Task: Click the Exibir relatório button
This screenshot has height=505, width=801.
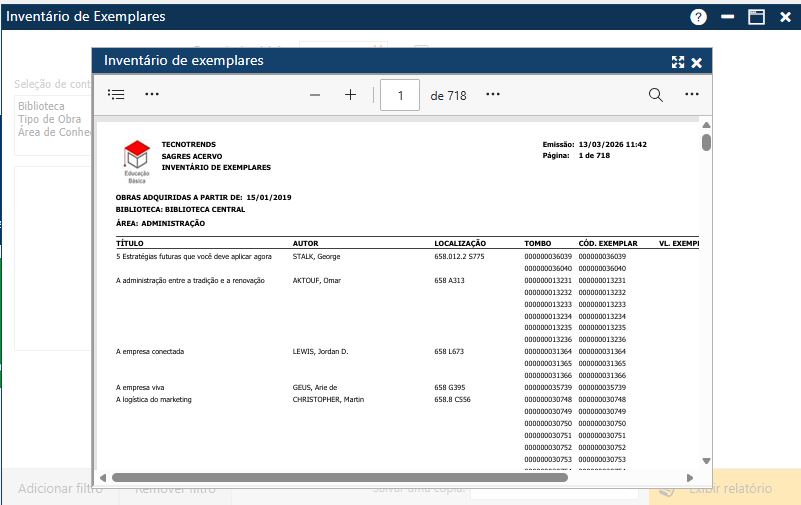Action: 724,488
